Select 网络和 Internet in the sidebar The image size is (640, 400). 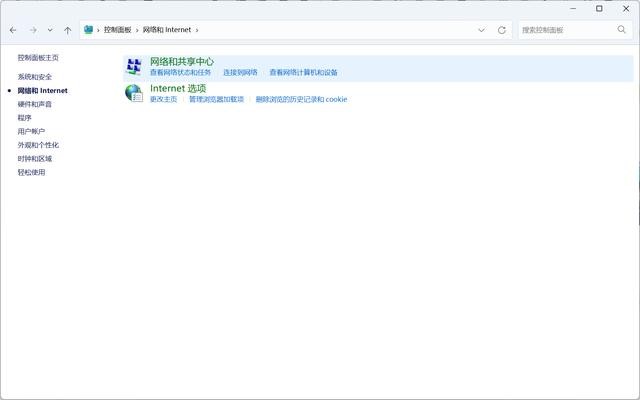42,91
